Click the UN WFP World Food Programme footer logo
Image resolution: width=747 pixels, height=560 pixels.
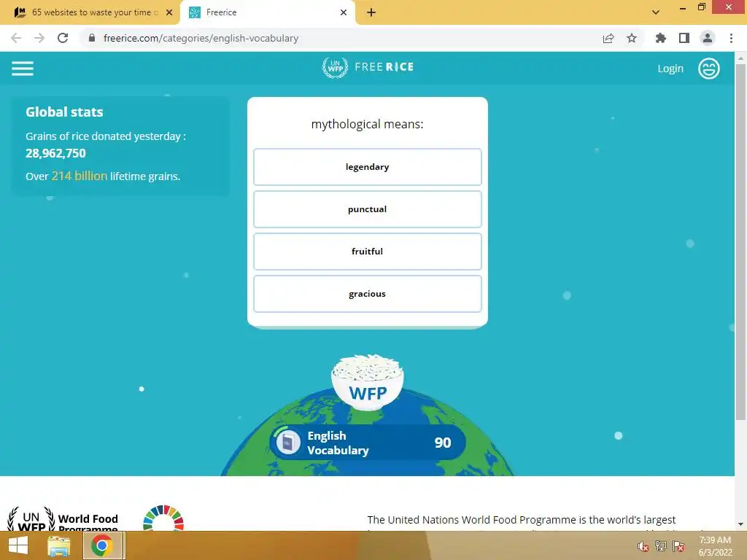pos(63,519)
